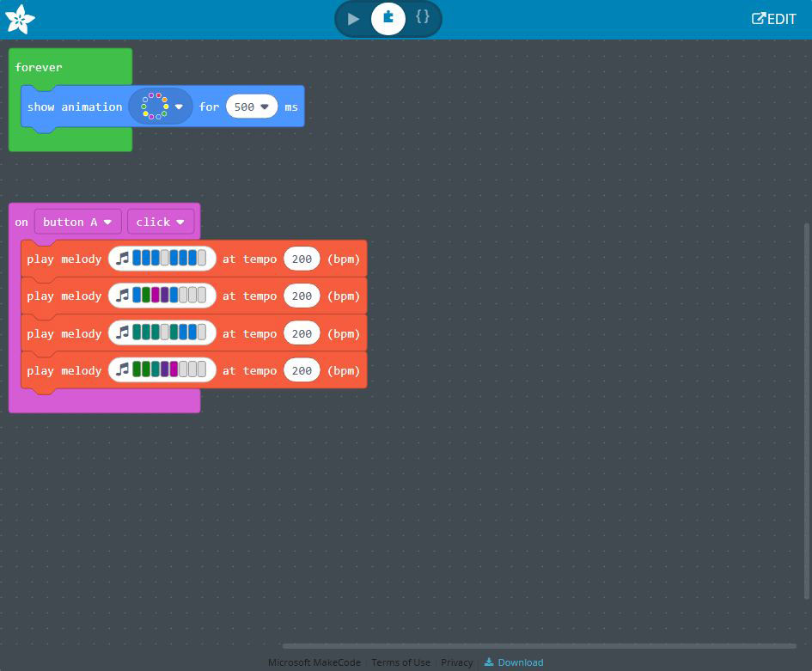Image resolution: width=812 pixels, height=671 pixels.
Task: Click the Download icon at the page bottom
Action: point(513,662)
